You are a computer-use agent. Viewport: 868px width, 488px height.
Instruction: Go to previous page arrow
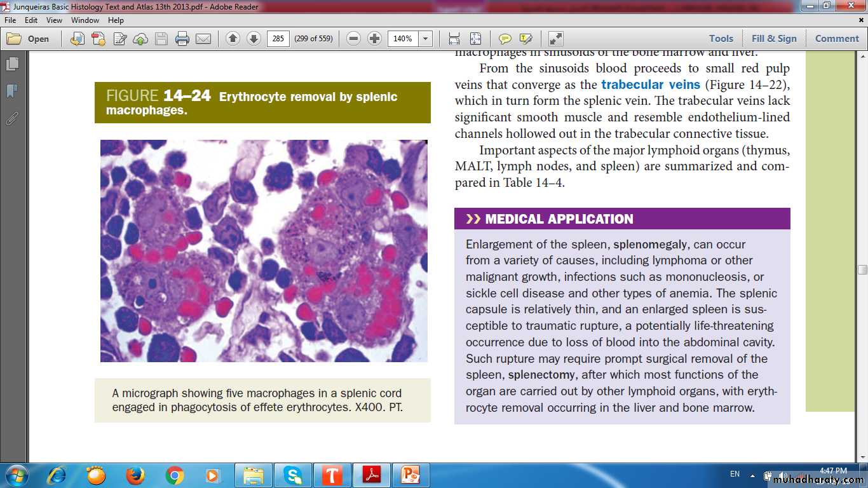pyautogui.click(x=233, y=39)
